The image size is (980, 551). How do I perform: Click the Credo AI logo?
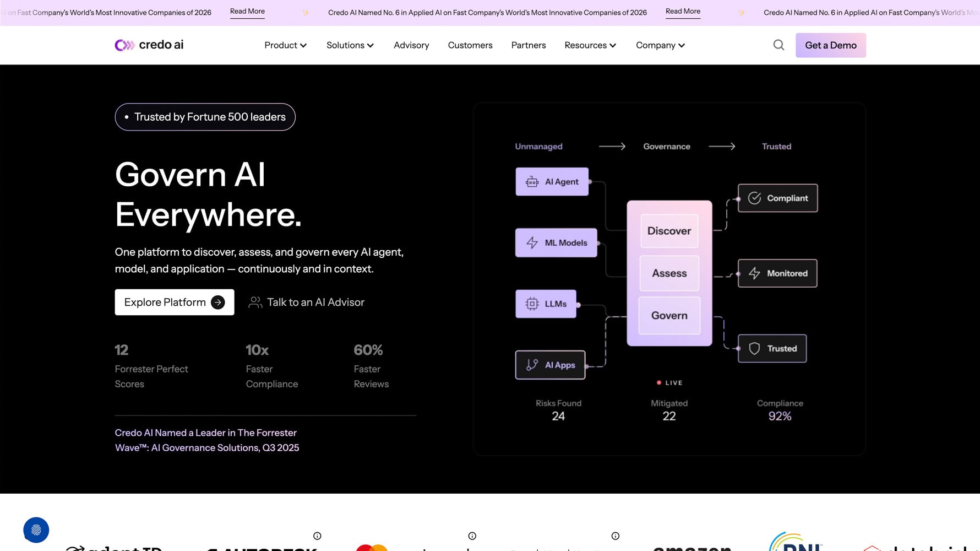tap(149, 45)
